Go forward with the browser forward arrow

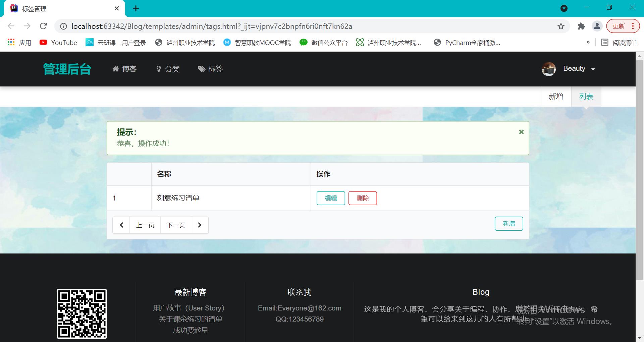point(27,26)
